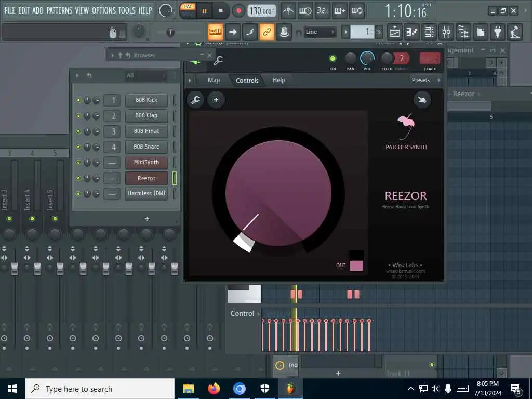
Task: Select the 808 HiHat channel
Action: [147, 131]
